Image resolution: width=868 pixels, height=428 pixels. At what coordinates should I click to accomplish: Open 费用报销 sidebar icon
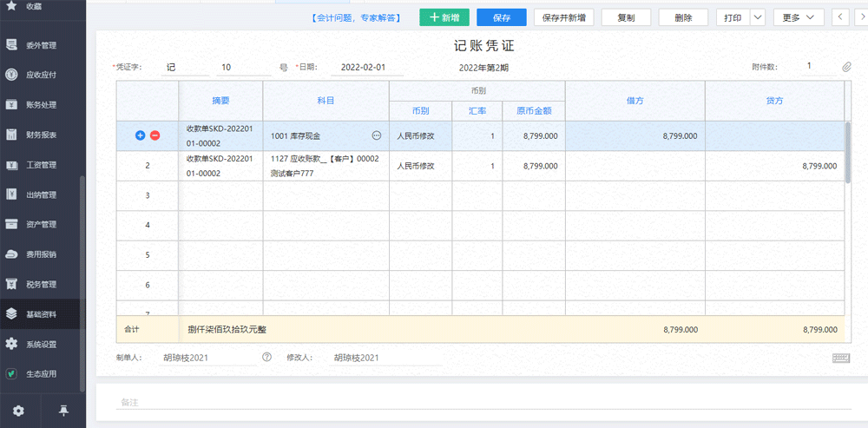click(11, 254)
